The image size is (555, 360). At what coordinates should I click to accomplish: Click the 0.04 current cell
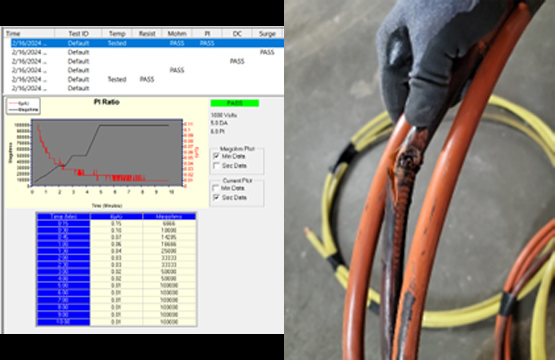pyautogui.click(x=116, y=251)
